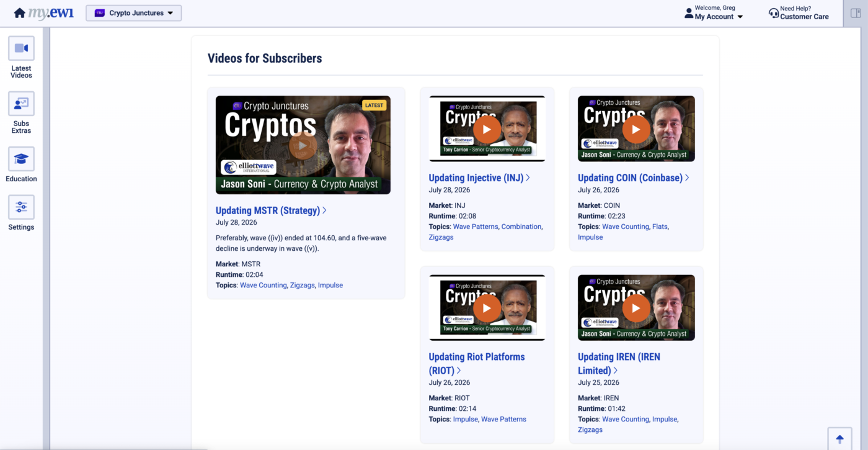Click the Welcome, Greg text
The image size is (868, 450).
coord(715,8)
